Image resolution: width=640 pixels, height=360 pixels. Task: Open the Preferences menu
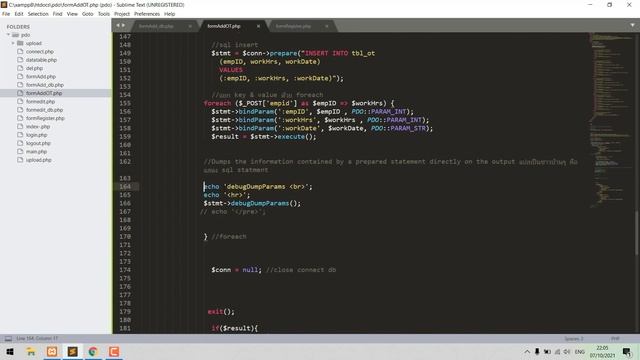147,14
